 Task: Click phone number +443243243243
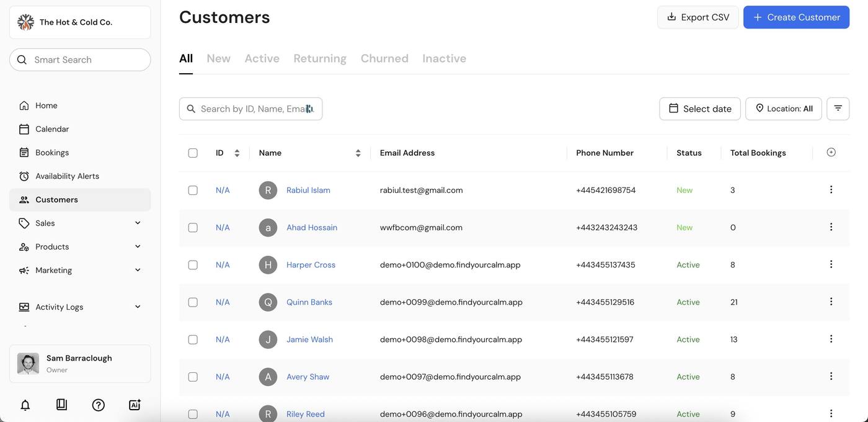click(606, 228)
